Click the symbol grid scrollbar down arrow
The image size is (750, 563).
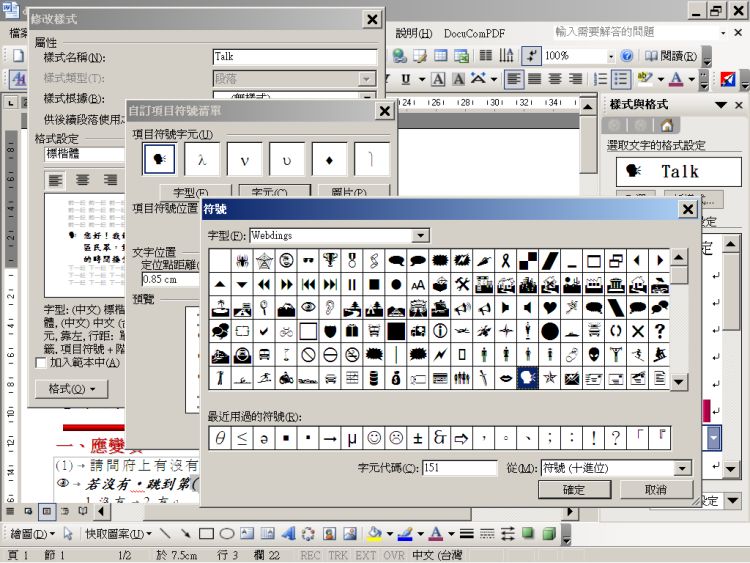[x=679, y=382]
